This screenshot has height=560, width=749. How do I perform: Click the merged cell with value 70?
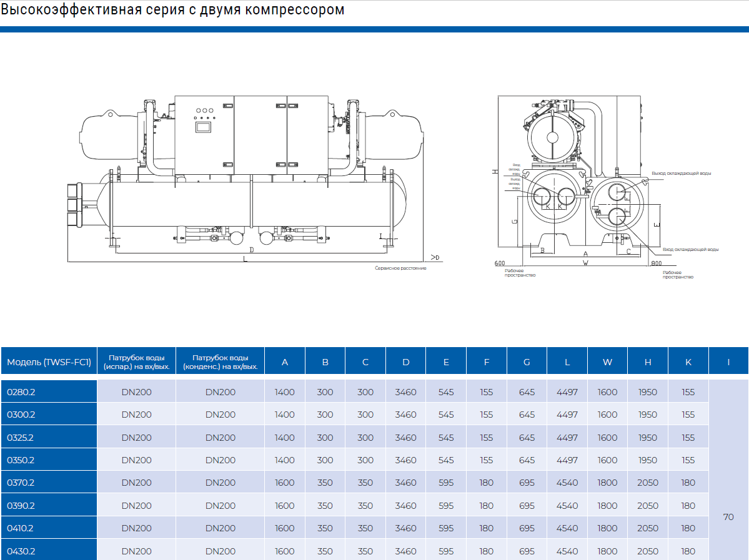pos(728,517)
